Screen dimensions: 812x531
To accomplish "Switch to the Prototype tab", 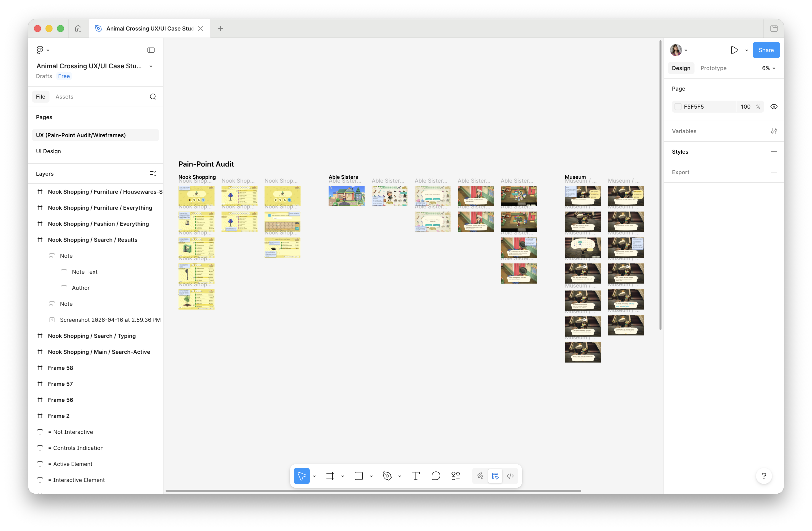I will (x=713, y=68).
